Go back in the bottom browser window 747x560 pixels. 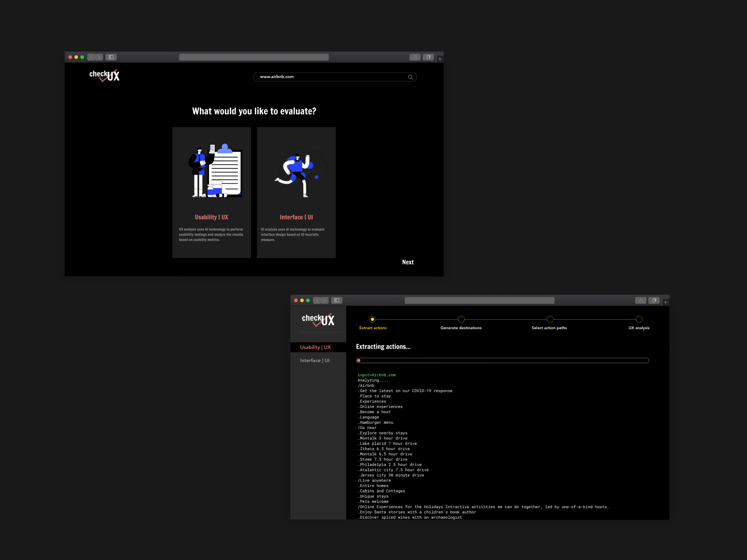click(x=317, y=300)
